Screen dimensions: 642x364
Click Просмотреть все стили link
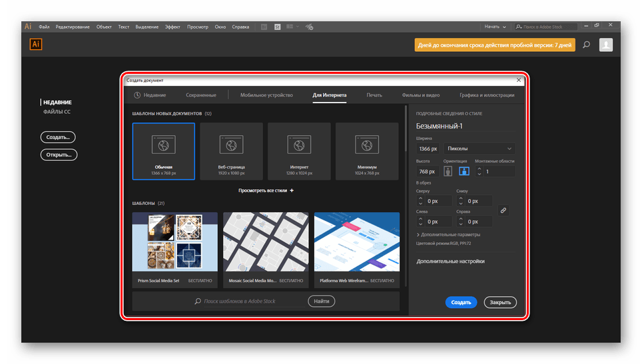click(266, 190)
